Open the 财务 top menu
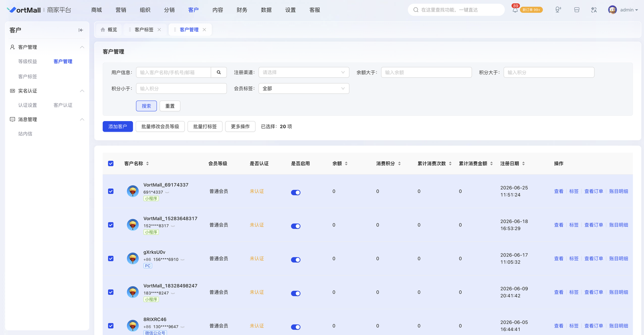This screenshot has width=644, height=335. click(242, 10)
